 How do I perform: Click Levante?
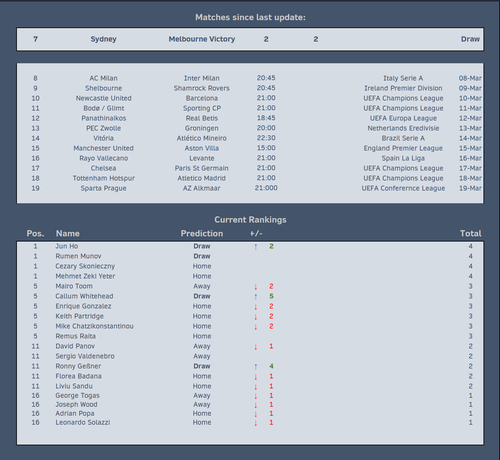(x=202, y=158)
